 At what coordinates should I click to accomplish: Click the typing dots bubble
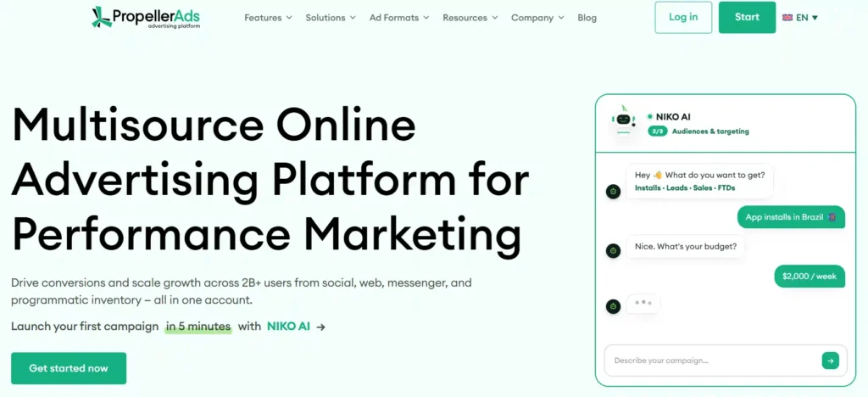click(x=643, y=304)
